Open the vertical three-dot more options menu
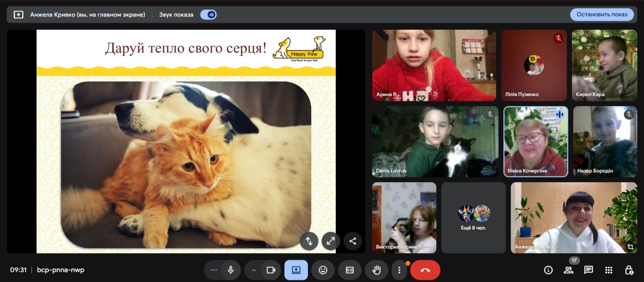Viewport: 644px width, 282px height. [x=399, y=270]
